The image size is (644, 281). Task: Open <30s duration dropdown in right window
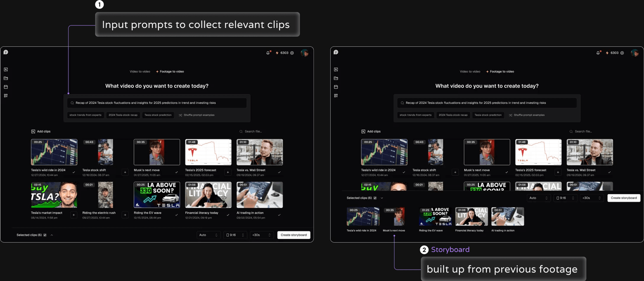click(592, 198)
